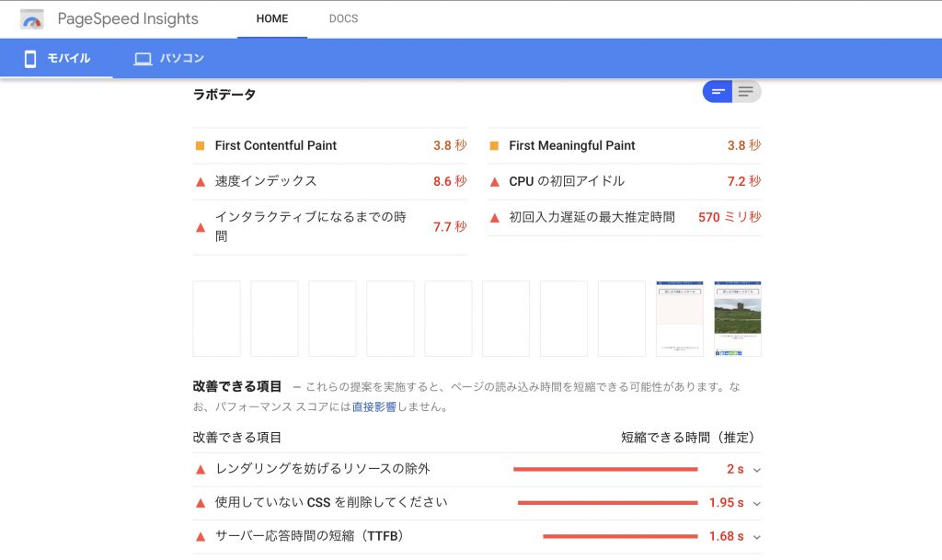
Task: Expand 使用していない CSS を削除 row chevron
Action: (757, 504)
